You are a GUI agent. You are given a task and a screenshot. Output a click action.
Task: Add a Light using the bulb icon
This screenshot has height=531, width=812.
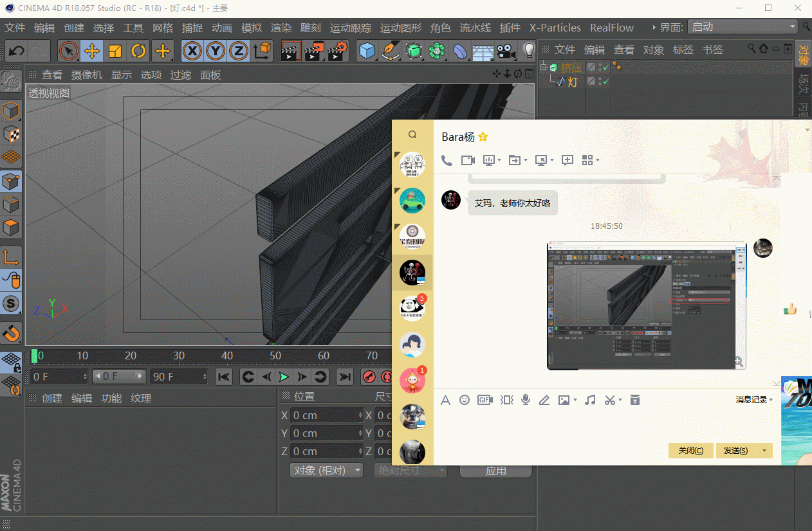click(x=530, y=52)
